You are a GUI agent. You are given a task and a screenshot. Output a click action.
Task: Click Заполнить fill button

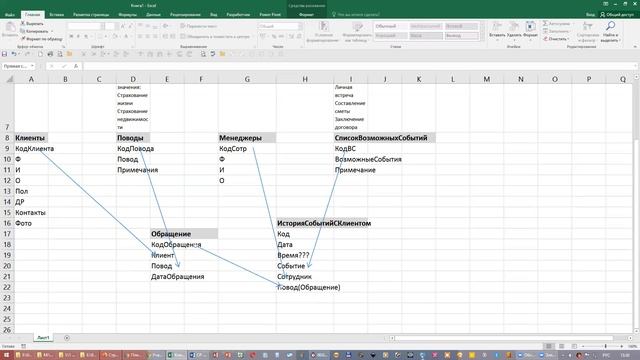pos(556,31)
